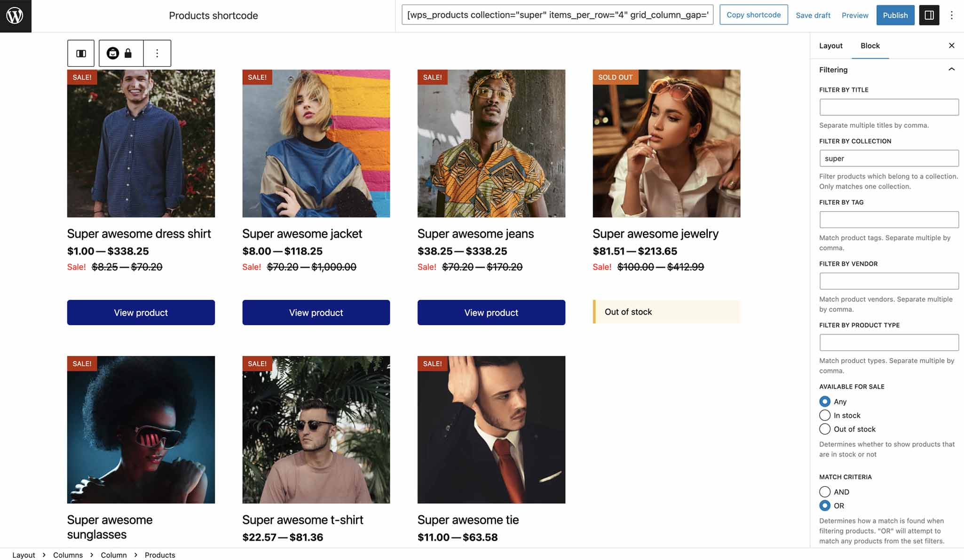Click Save draft button

point(813,15)
